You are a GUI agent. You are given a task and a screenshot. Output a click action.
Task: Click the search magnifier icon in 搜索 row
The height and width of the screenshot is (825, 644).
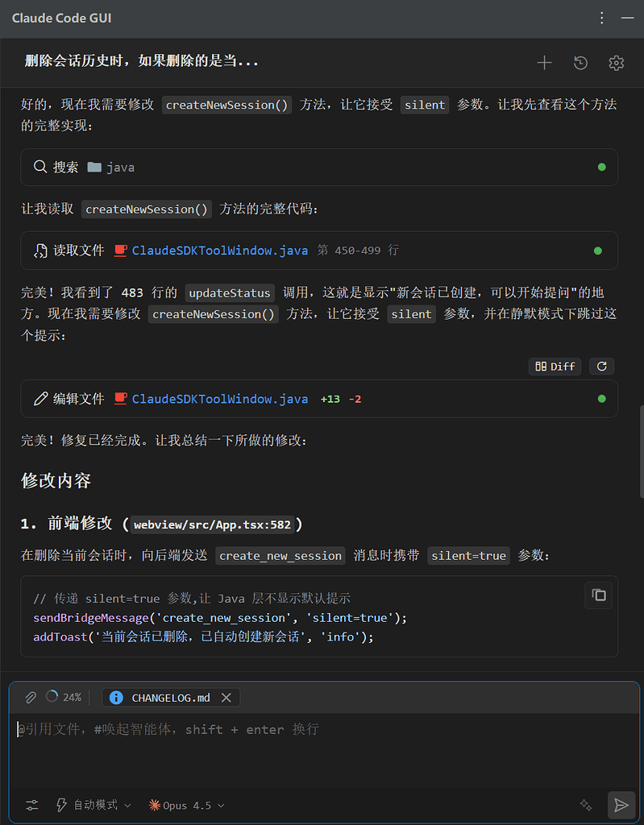[x=40, y=167]
